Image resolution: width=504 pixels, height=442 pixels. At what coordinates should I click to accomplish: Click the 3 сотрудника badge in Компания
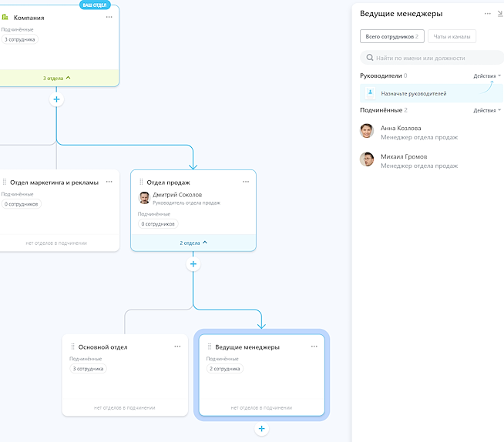[19, 39]
